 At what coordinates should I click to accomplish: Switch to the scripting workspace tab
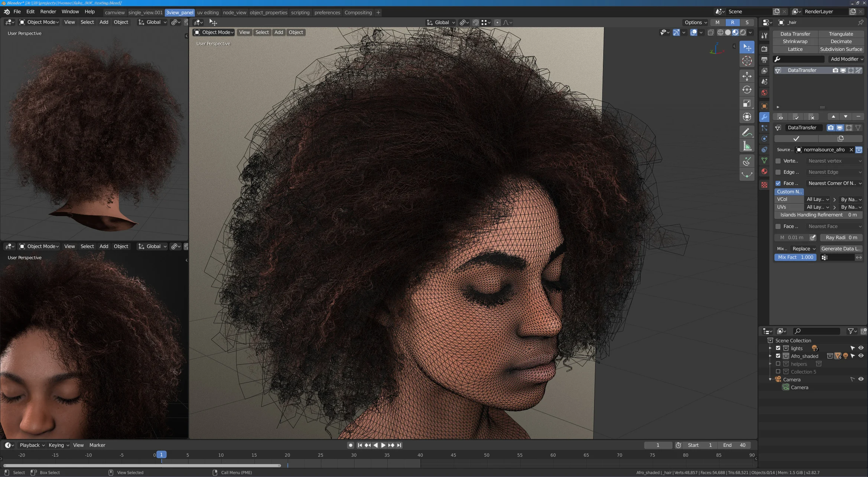300,12
